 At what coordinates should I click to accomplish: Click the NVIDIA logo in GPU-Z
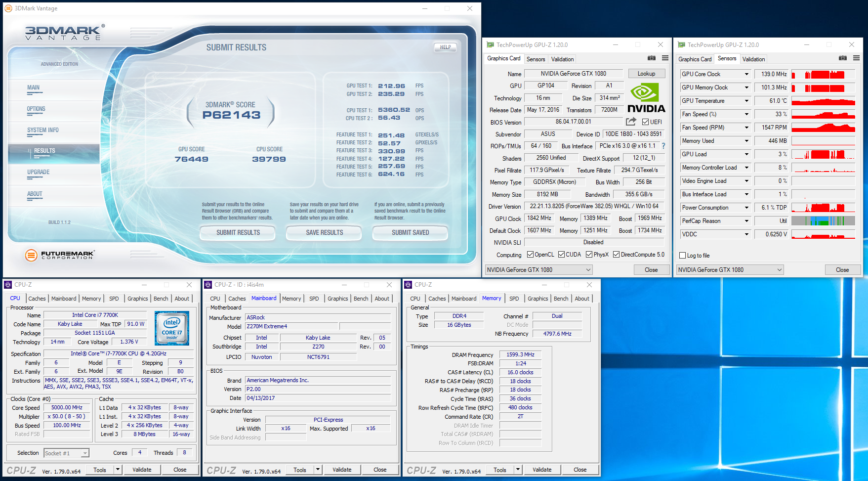click(646, 97)
